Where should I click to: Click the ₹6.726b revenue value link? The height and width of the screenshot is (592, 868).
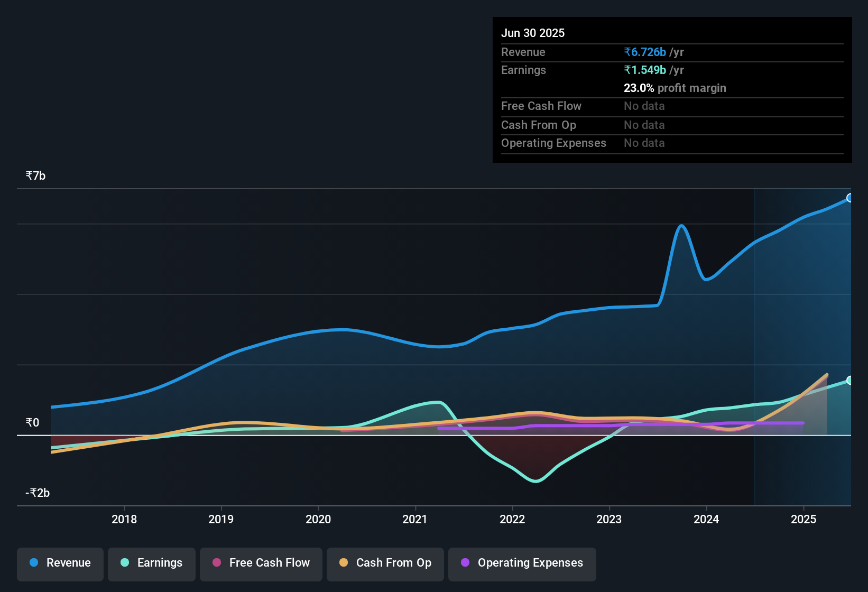pyautogui.click(x=644, y=52)
